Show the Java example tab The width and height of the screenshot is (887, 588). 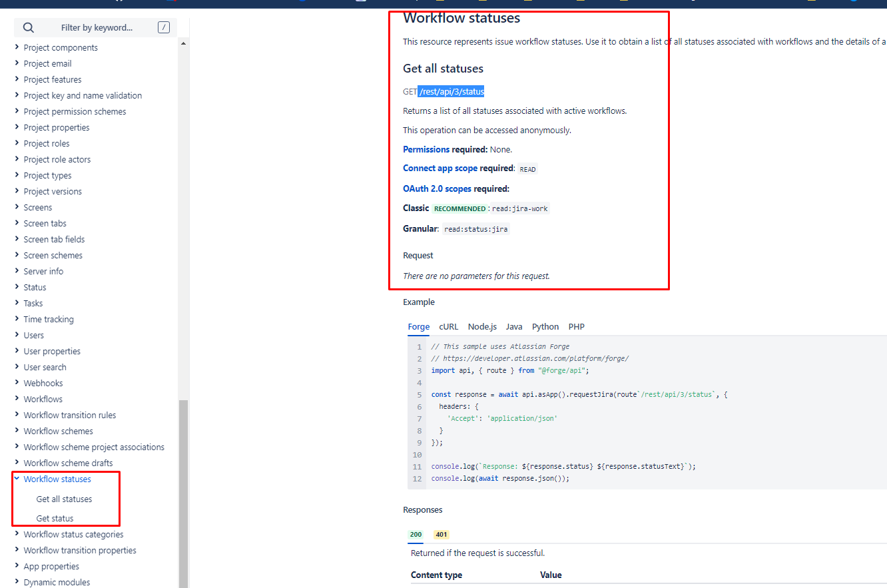[x=514, y=326]
